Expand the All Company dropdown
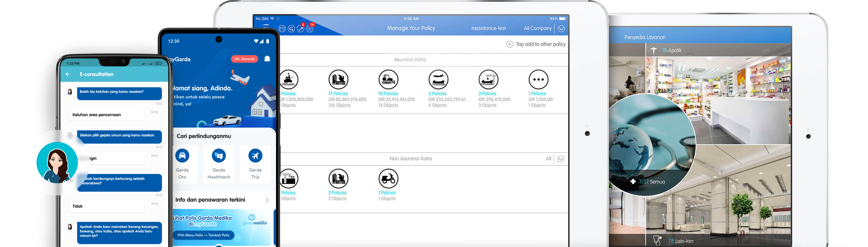This screenshot has width=868, height=247. click(561, 29)
